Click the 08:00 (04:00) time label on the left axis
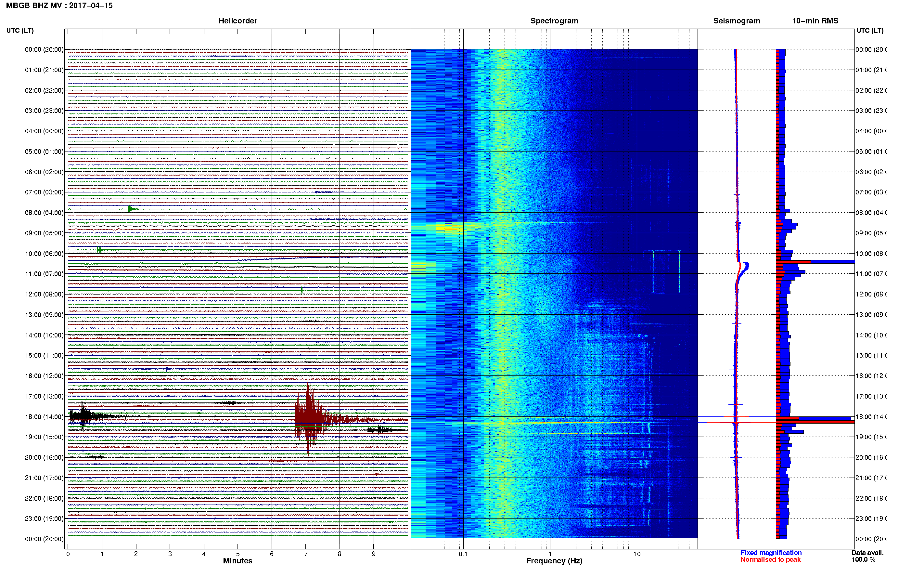This screenshot has width=924, height=578. (44, 213)
